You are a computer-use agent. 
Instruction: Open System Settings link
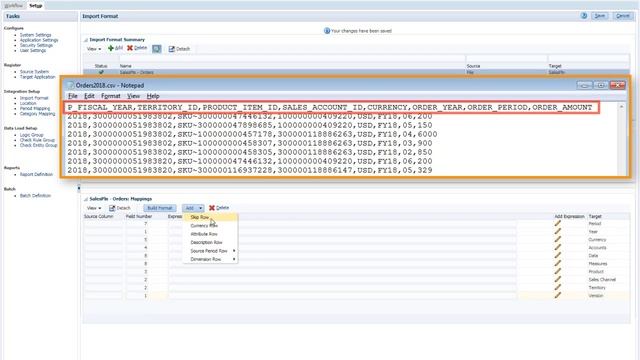click(36, 35)
